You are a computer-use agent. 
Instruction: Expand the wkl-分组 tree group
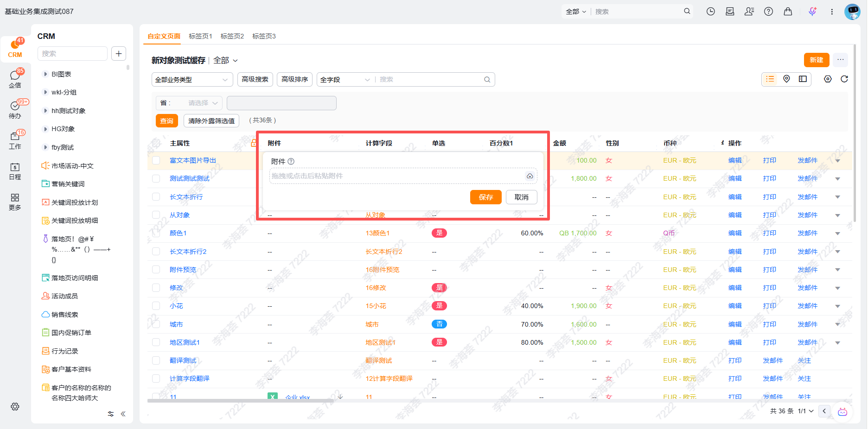tap(45, 92)
